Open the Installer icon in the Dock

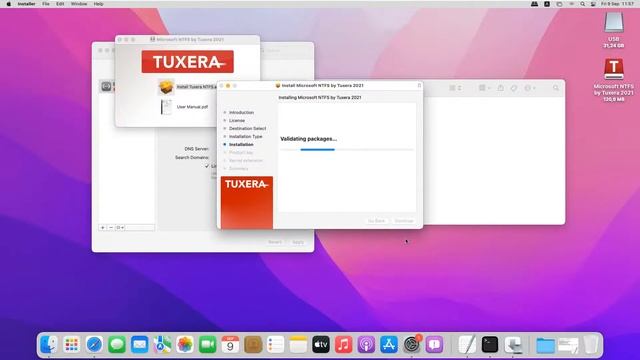coord(513,345)
